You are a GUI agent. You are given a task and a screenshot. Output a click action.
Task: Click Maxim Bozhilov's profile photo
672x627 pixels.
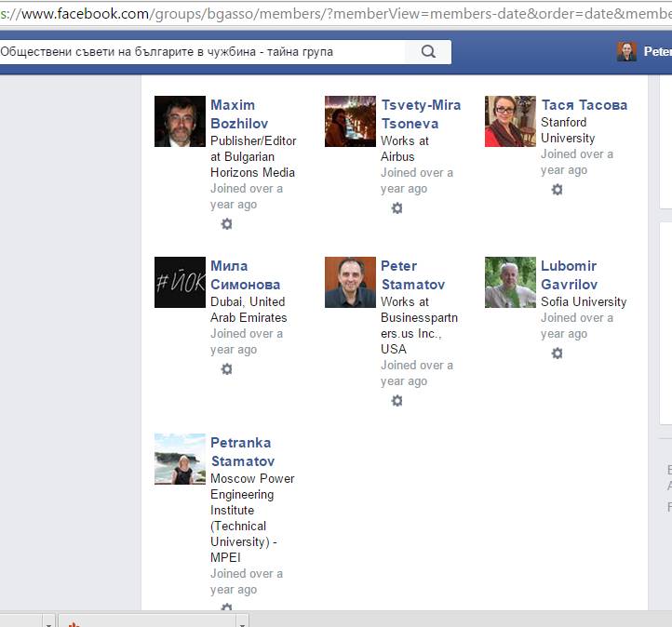(180, 122)
